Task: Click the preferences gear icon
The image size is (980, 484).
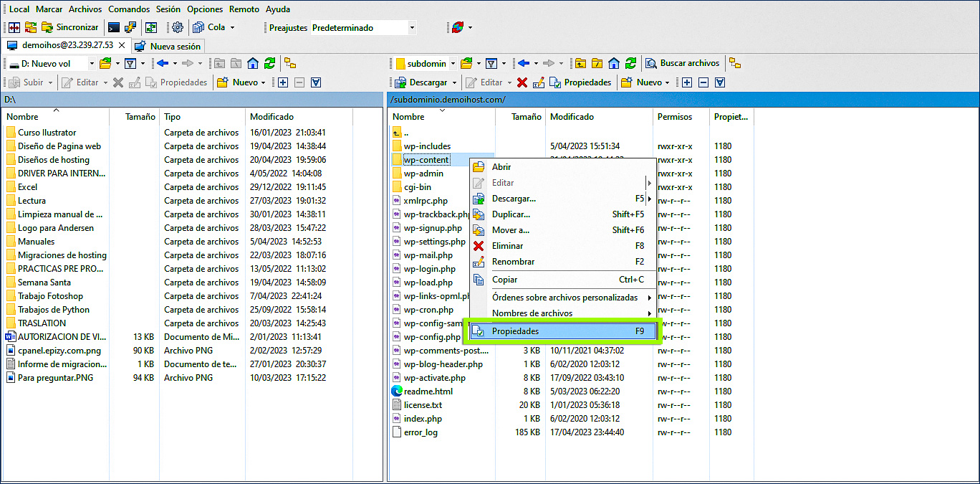Action: 178,27
